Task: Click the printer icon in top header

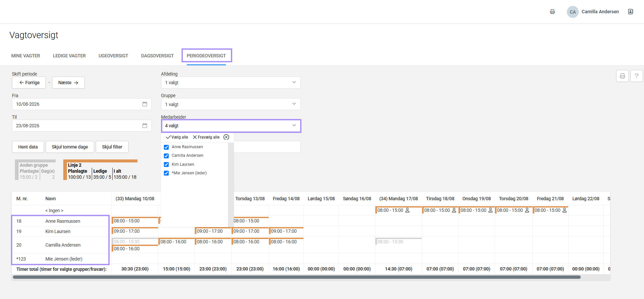Action: tap(552, 12)
